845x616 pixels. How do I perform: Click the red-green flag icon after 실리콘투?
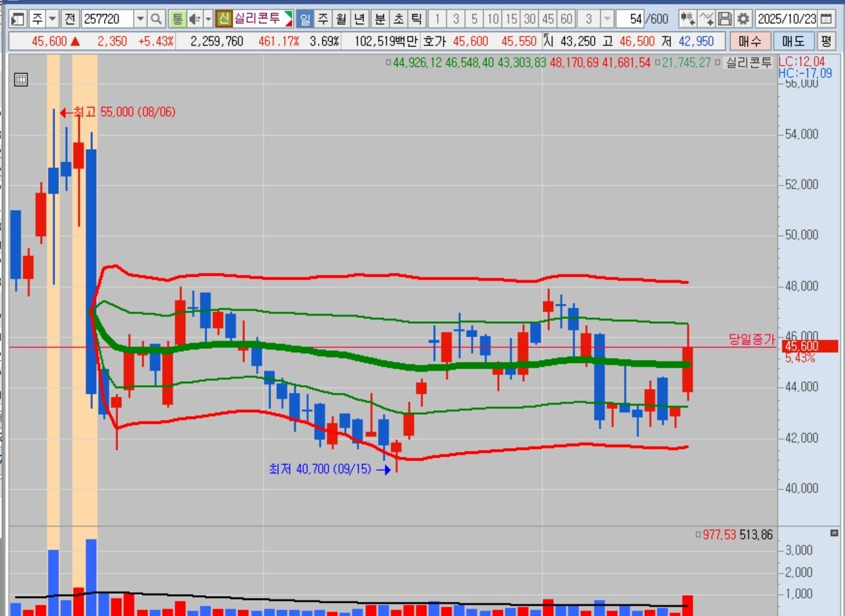(x=288, y=19)
